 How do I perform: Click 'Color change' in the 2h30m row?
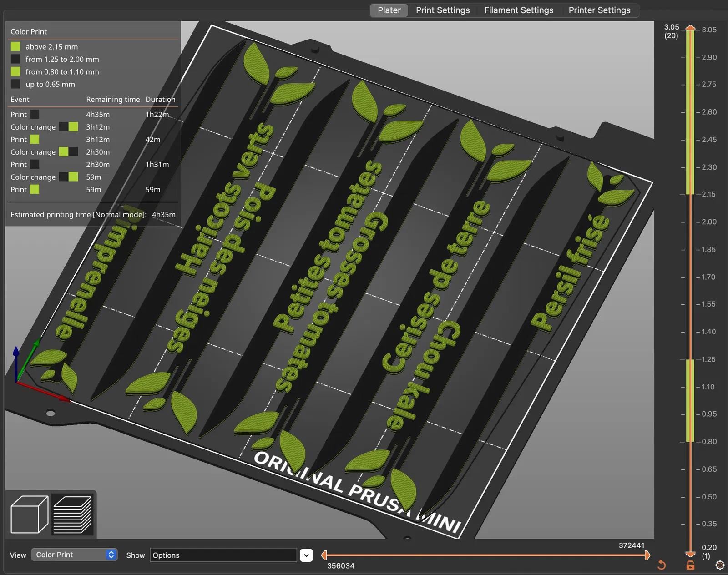[x=33, y=152]
